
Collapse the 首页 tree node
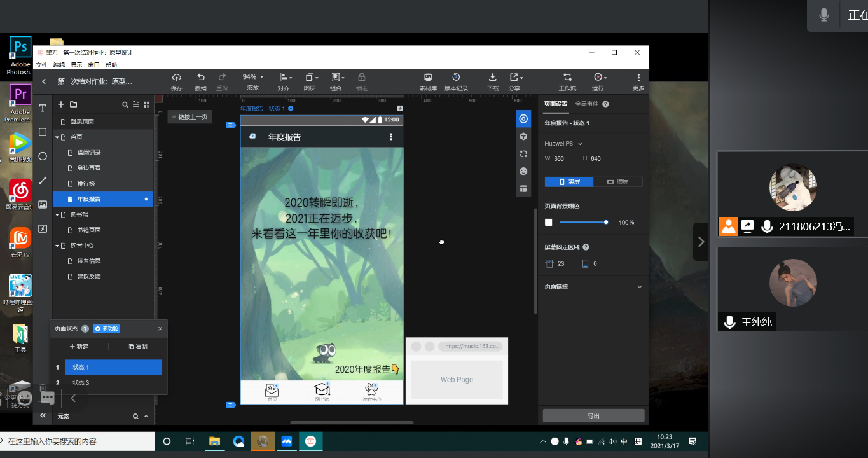[x=57, y=137]
